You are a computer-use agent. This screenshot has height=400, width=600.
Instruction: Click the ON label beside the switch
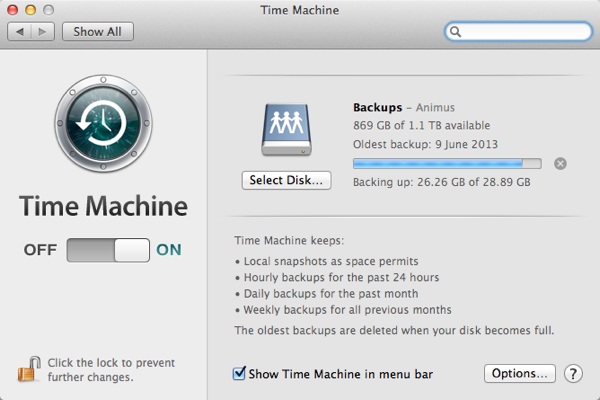coord(169,250)
